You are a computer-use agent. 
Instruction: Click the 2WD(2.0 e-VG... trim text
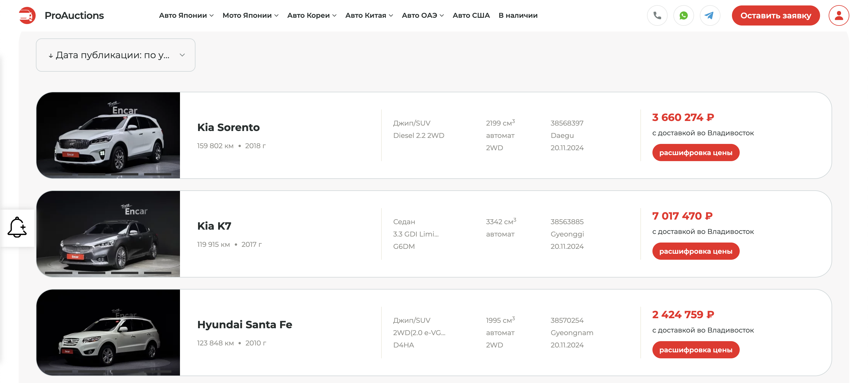point(419,333)
